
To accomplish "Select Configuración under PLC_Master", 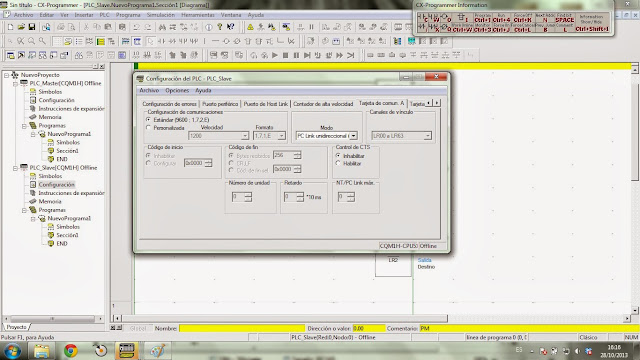I will 56,100.
